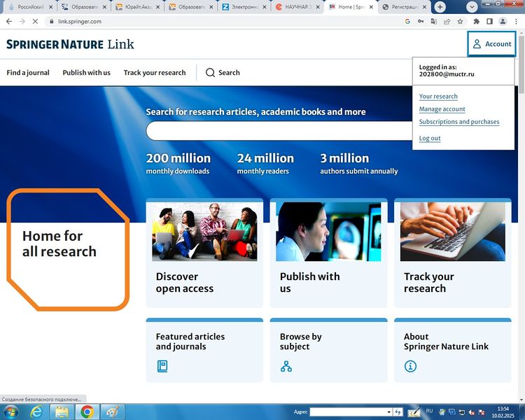The width and height of the screenshot is (525, 420).
Task: Open the tab search dropdown arrow
Action: pyautogui.click(x=472, y=7)
